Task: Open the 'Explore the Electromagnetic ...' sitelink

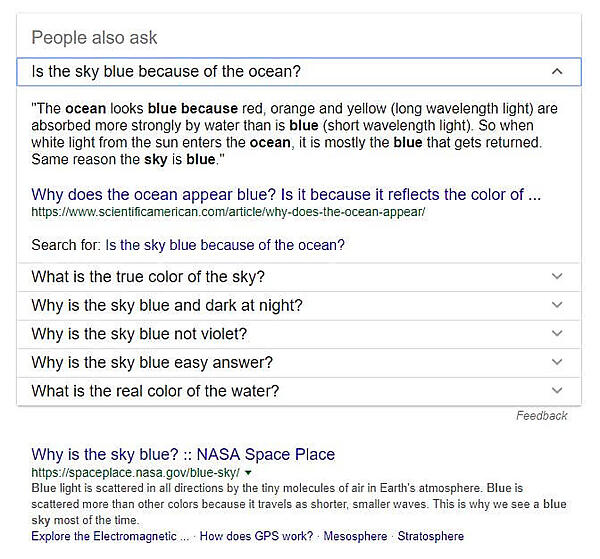Action: [x=110, y=537]
